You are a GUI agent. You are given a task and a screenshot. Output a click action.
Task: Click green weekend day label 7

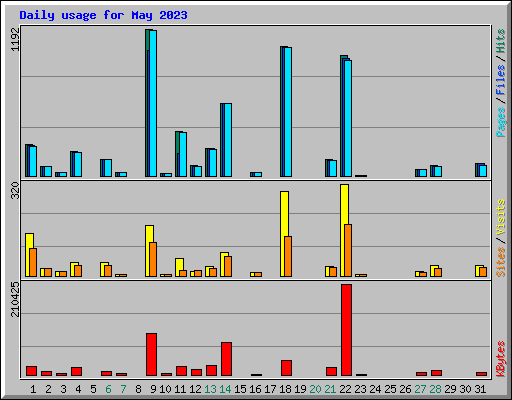point(123,389)
